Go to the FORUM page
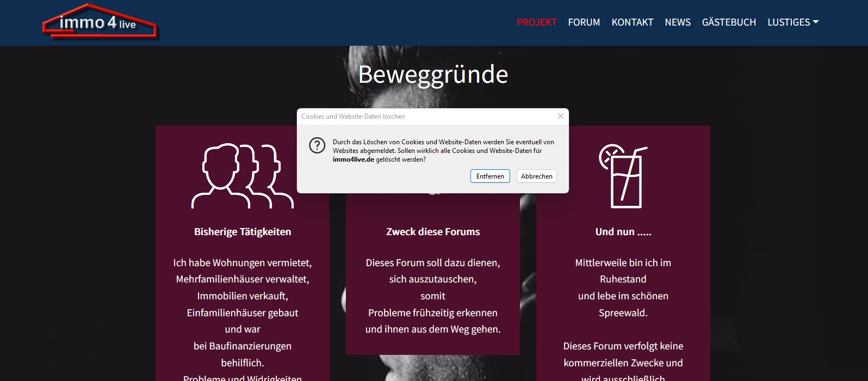The image size is (868, 381). coord(584,22)
